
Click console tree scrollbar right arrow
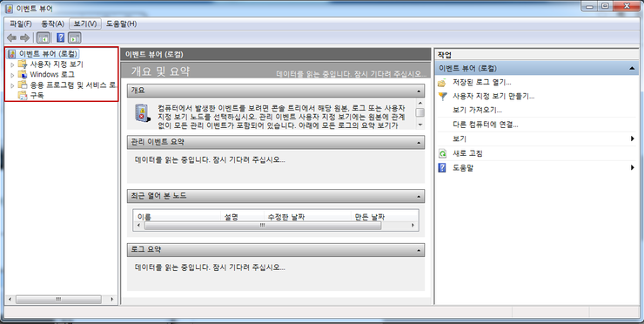click(x=112, y=300)
